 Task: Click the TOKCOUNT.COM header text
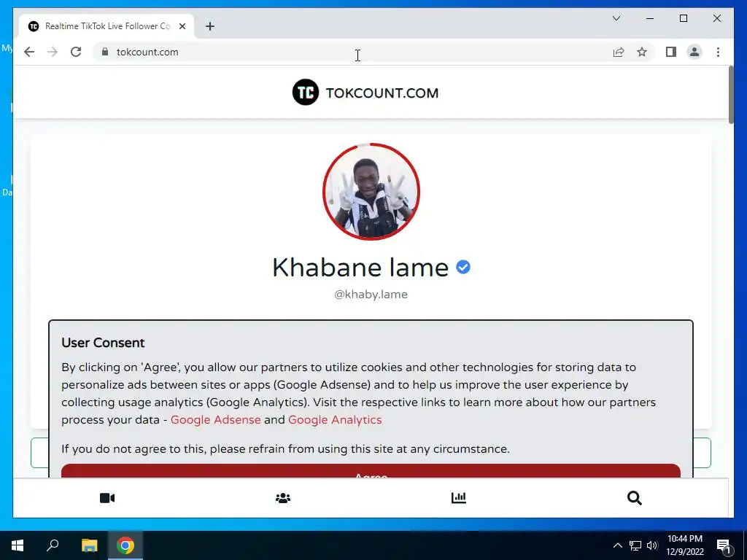click(x=382, y=93)
